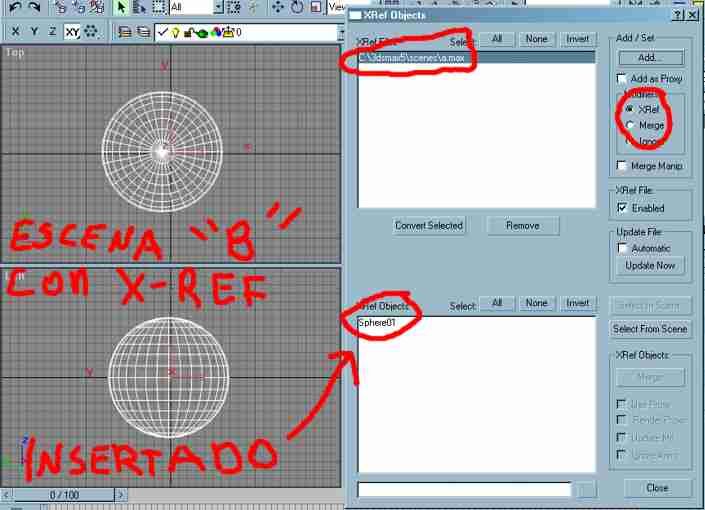Screen dimensions: 705x510
Task: Enable Automatic file update checkbox
Action: [622, 248]
